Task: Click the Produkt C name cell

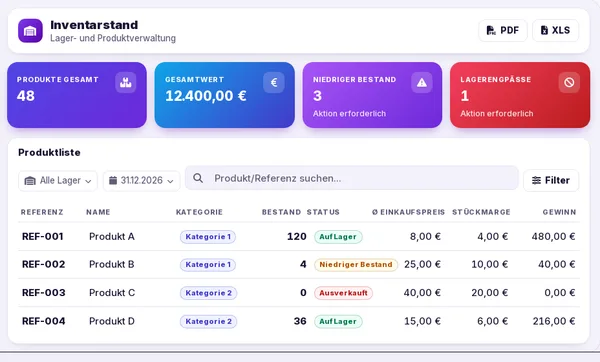Action: coord(112,293)
